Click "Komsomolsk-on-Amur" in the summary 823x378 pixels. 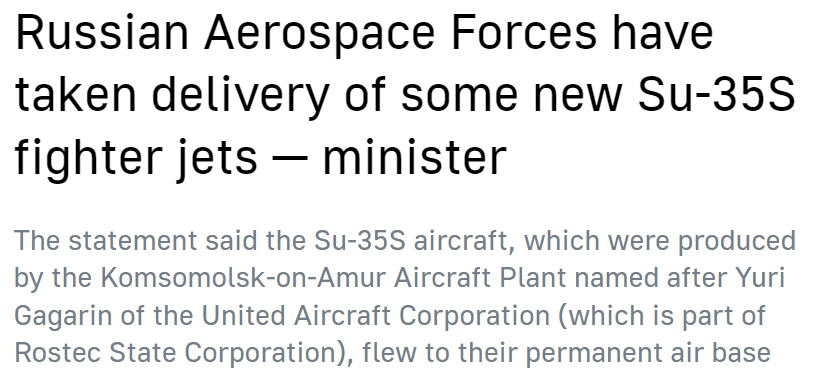tap(243, 278)
